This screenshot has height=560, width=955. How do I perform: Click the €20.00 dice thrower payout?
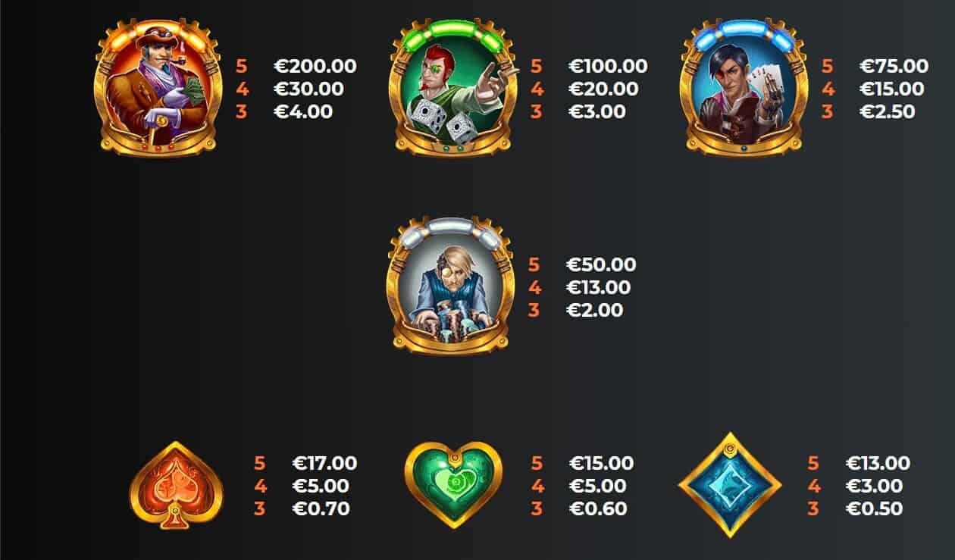click(x=603, y=89)
